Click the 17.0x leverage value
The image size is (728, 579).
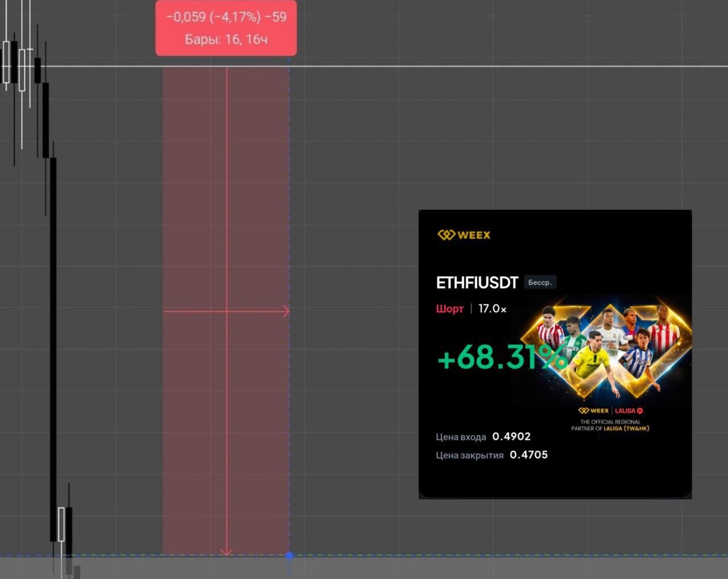click(x=492, y=309)
